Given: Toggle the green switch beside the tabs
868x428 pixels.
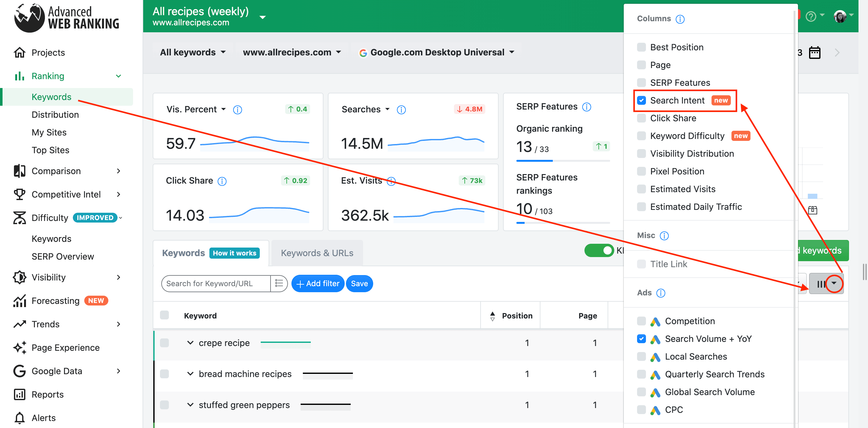Looking at the screenshot, I should tap(599, 250).
